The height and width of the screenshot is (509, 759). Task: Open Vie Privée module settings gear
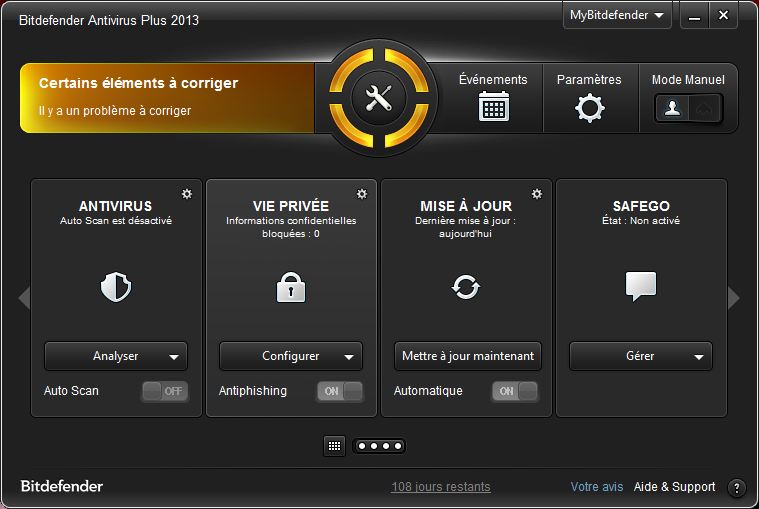362,194
